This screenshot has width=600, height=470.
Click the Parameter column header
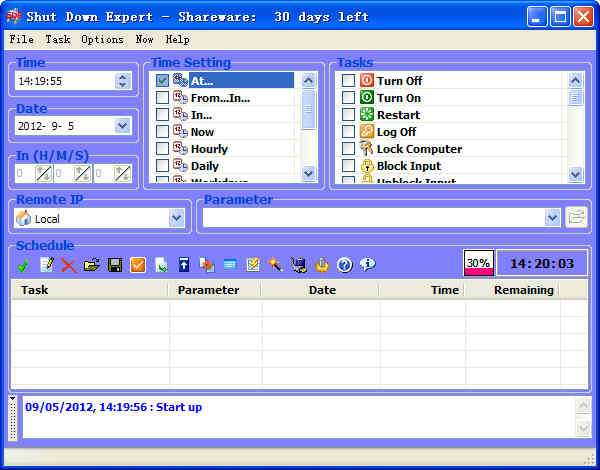pyautogui.click(x=215, y=290)
